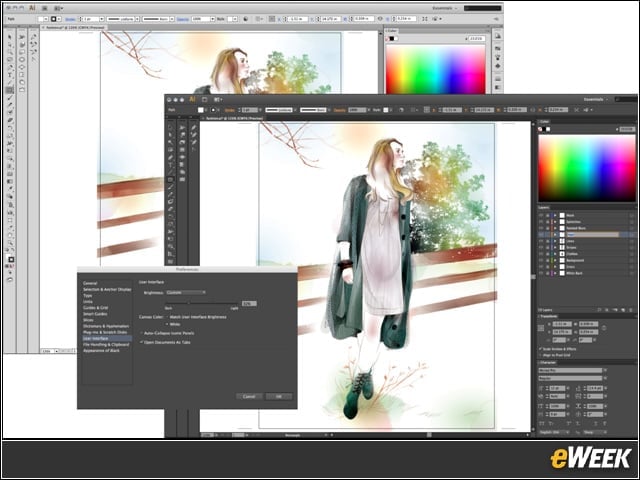Hide the Clothes layer via its eye icon
Screen dimensions: 640x480
[541, 253]
